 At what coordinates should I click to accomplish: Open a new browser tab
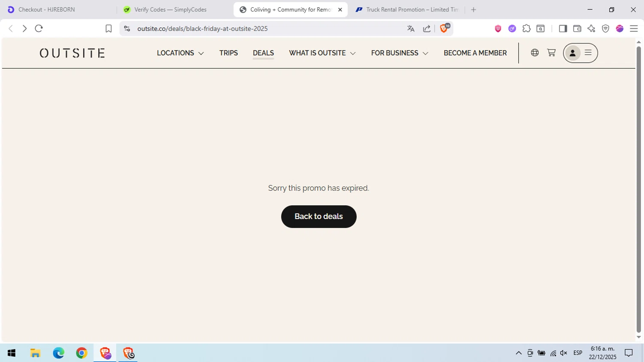[474, 9]
